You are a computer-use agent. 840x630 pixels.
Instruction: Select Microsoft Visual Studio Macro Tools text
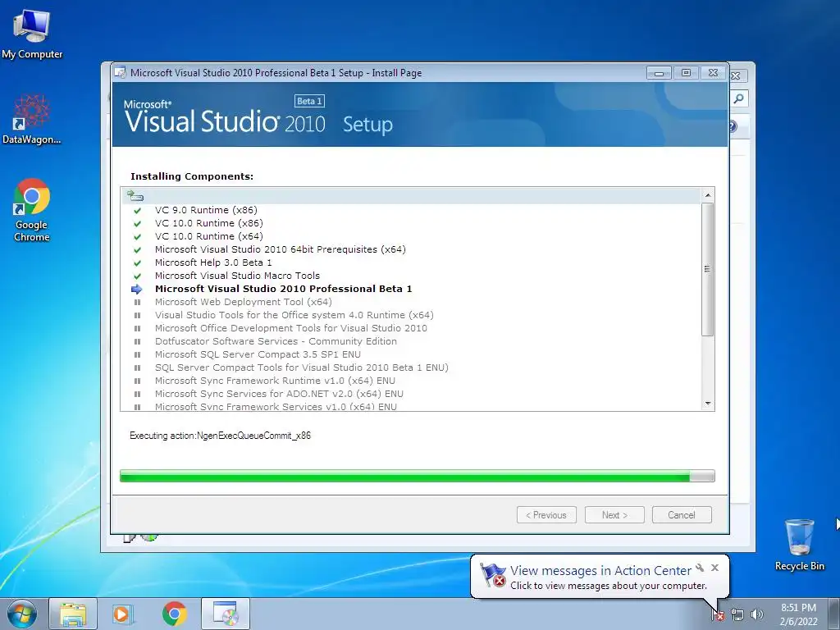(237, 276)
